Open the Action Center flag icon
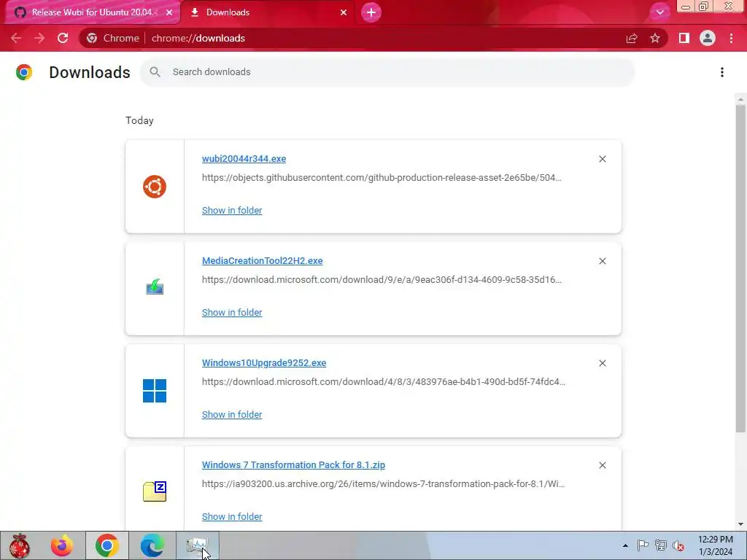 click(x=643, y=545)
